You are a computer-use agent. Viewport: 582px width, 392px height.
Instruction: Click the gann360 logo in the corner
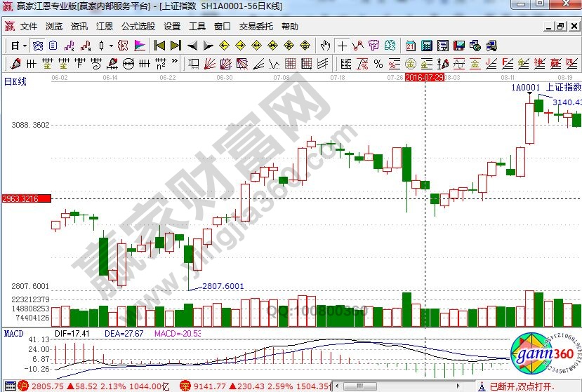pos(544,356)
